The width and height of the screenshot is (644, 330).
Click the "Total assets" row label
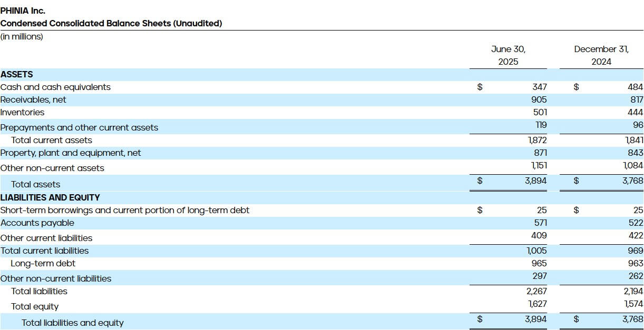click(36, 184)
